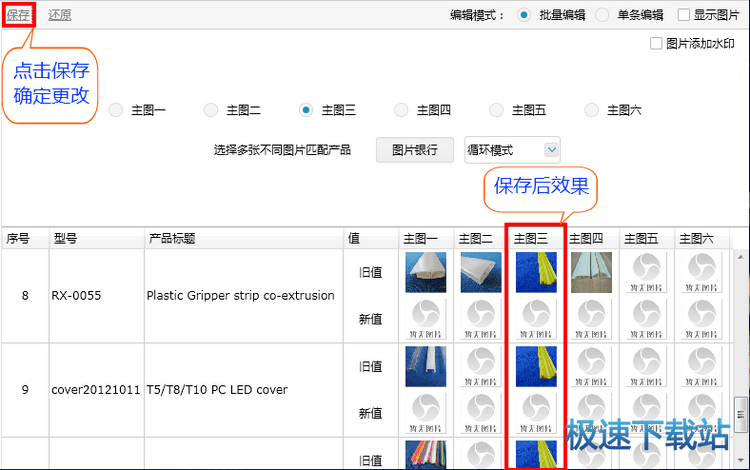
Task: Click the 型号 column header
Action: 96,238
